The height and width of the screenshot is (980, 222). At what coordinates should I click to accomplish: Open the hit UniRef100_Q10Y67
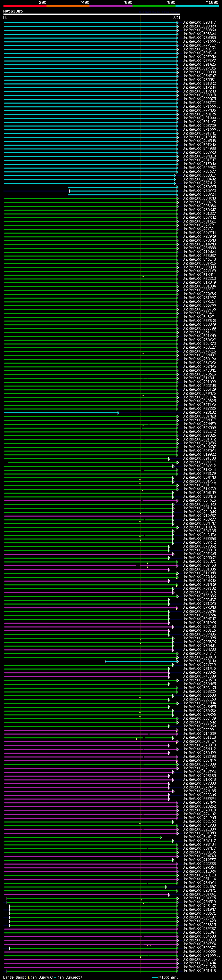199,516
